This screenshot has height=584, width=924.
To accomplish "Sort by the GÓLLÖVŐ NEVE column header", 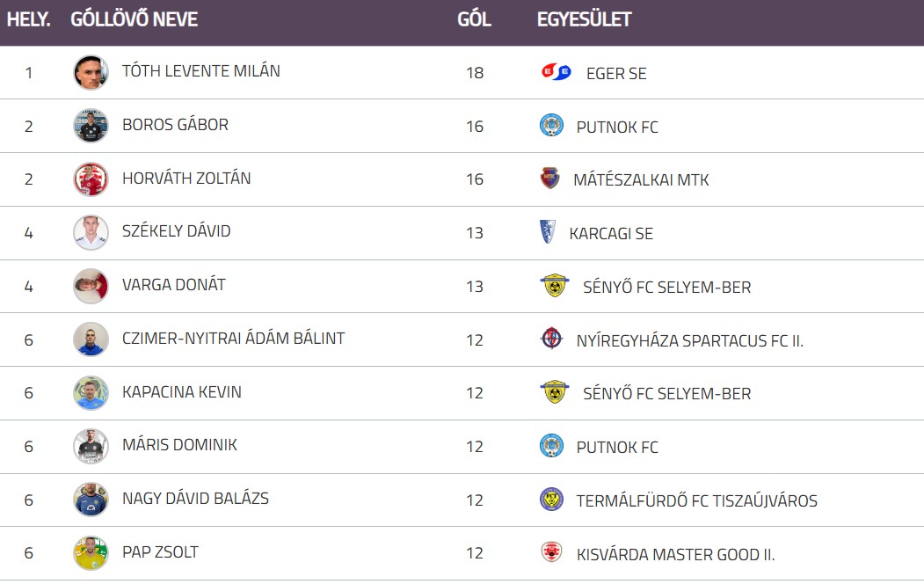I will tap(134, 19).
